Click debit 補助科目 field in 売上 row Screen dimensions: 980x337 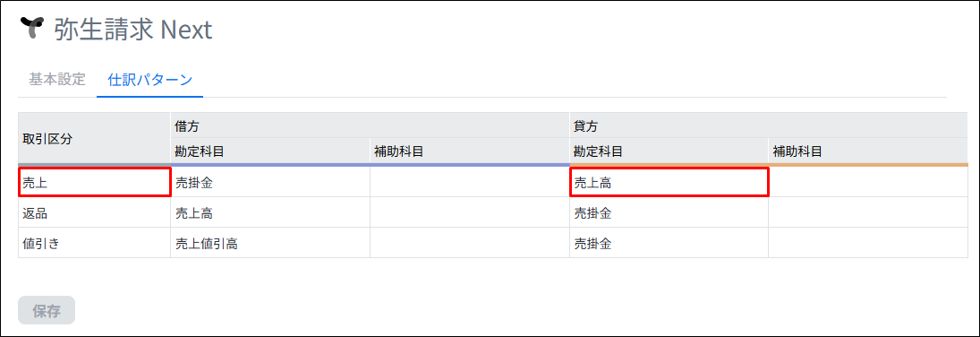[x=469, y=182]
